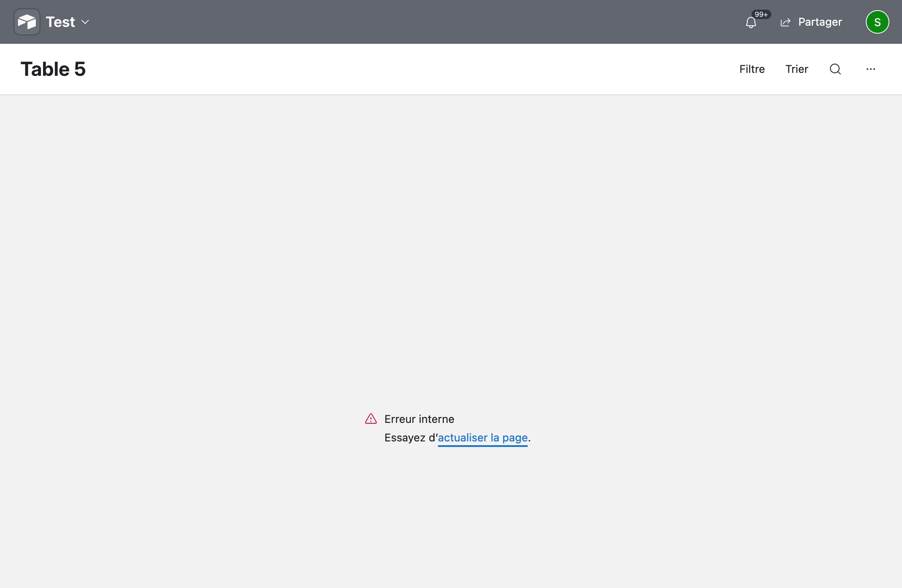Click the Erreur interne message text
Image resolution: width=902 pixels, height=588 pixels.
tap(419, 419)
